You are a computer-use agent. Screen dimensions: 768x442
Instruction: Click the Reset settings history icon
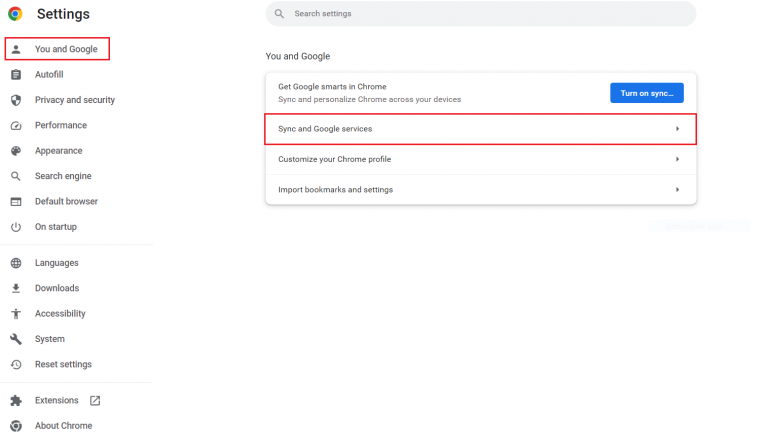click(16, 365)
